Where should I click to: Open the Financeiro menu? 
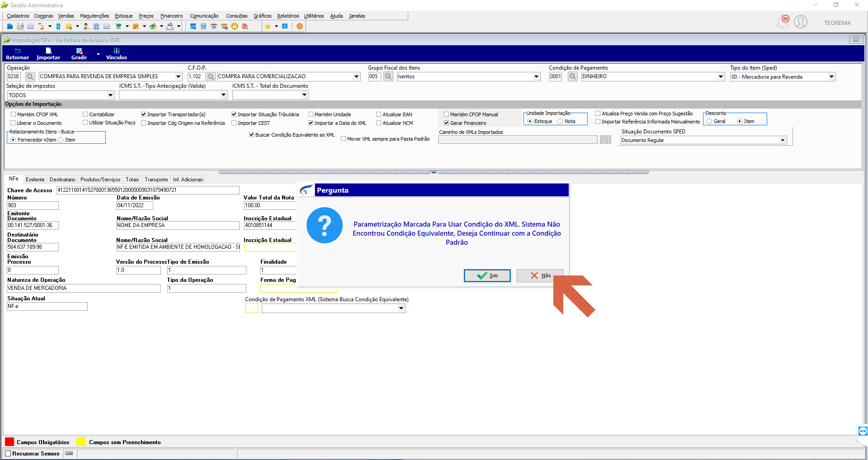click(x=172, y=16)
